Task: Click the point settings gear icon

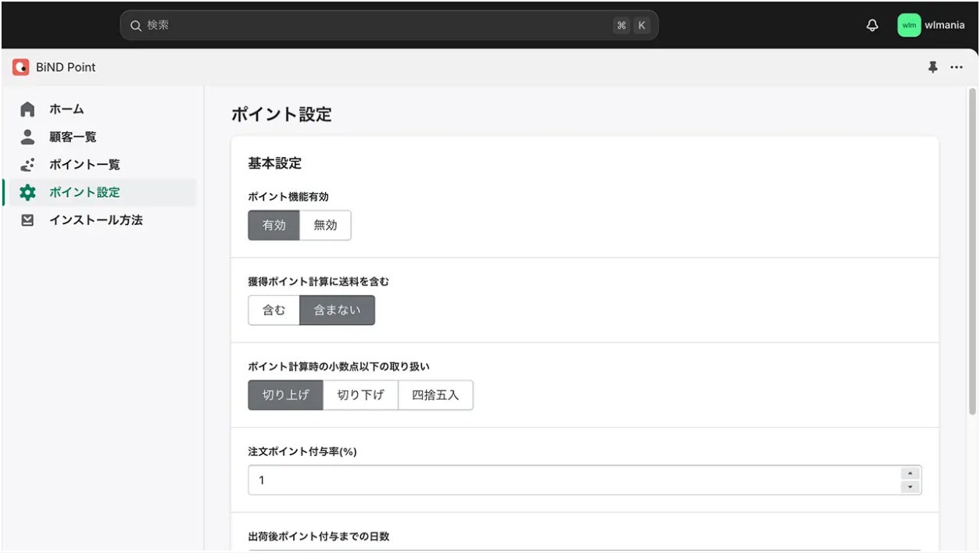Action: 27,192
